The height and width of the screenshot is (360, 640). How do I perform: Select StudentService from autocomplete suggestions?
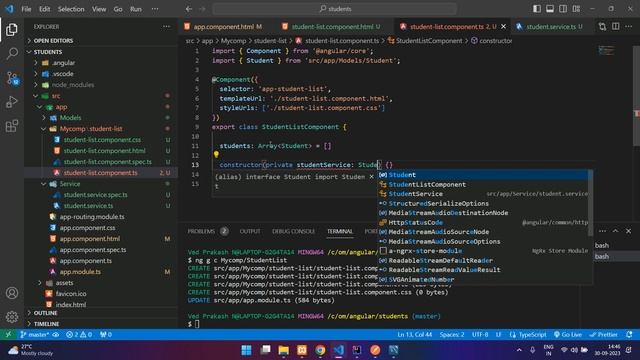(484, 194)
